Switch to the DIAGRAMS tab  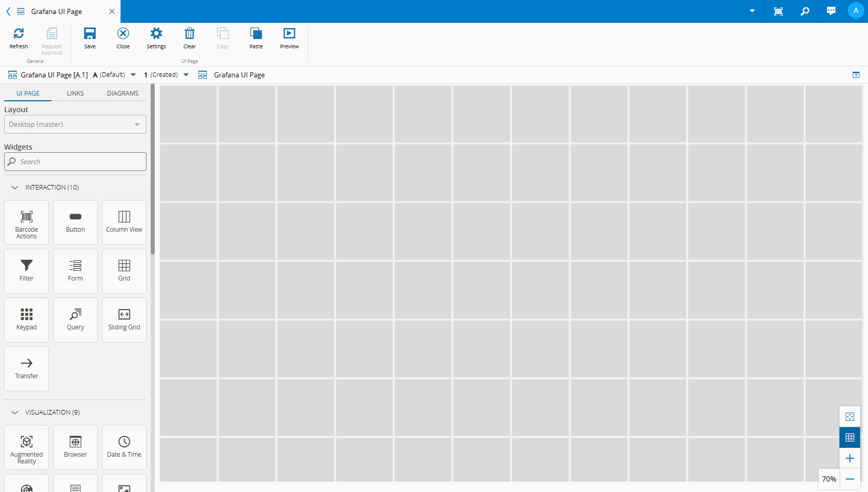coord(123,94)
